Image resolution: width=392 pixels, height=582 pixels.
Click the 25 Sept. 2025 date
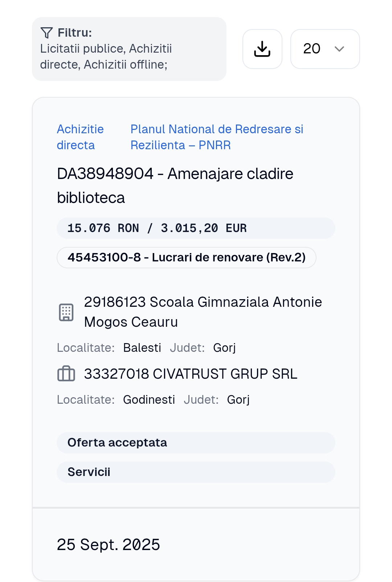tap(108, 545)
